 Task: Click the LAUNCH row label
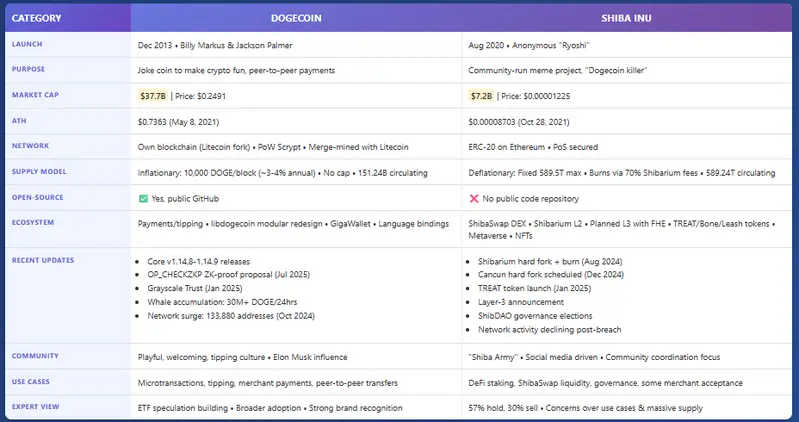(28, 44)
